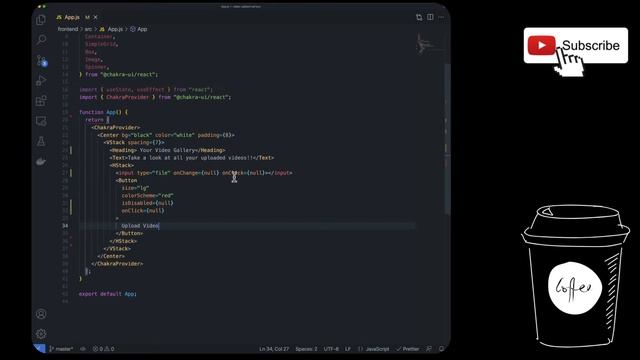Image resolution: width=640 pixels, height=360 pixels.
Task: Open the Search view in activity bar
Action: coord(41,40)
